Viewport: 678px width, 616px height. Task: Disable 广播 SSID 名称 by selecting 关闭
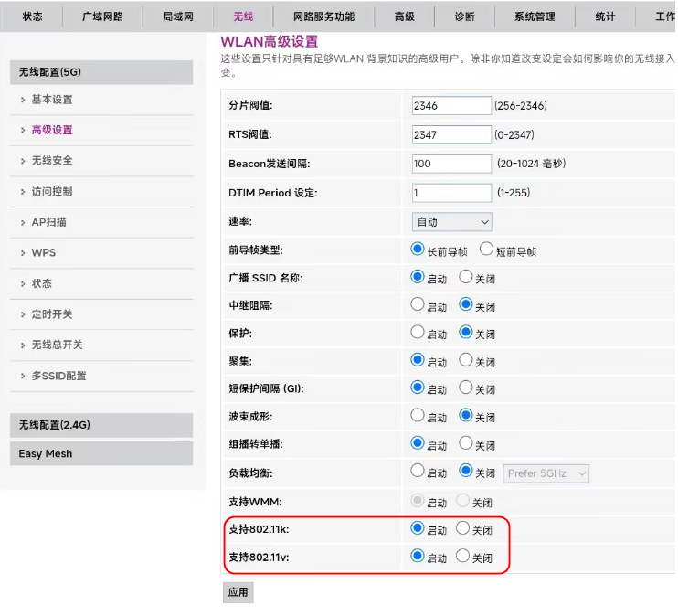coord(465,277)
